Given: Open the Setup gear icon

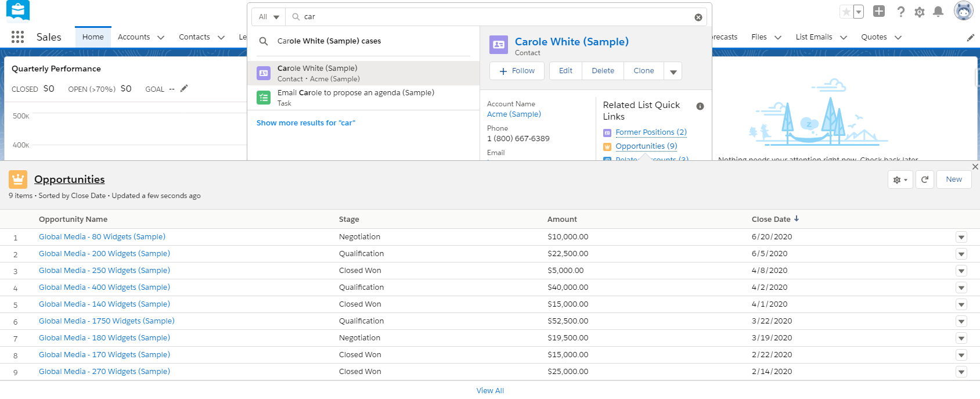Looking at the screenshot, I should pos(920,12).
